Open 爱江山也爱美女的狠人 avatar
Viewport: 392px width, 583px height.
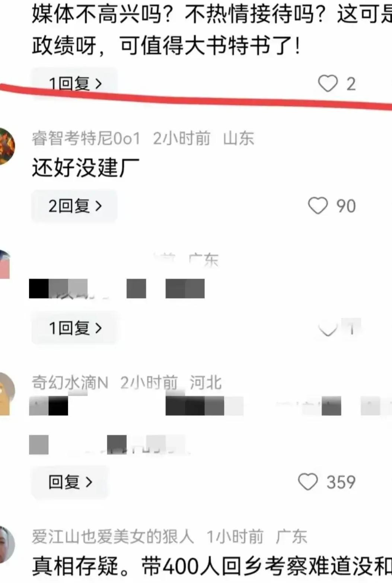[7, 545]
